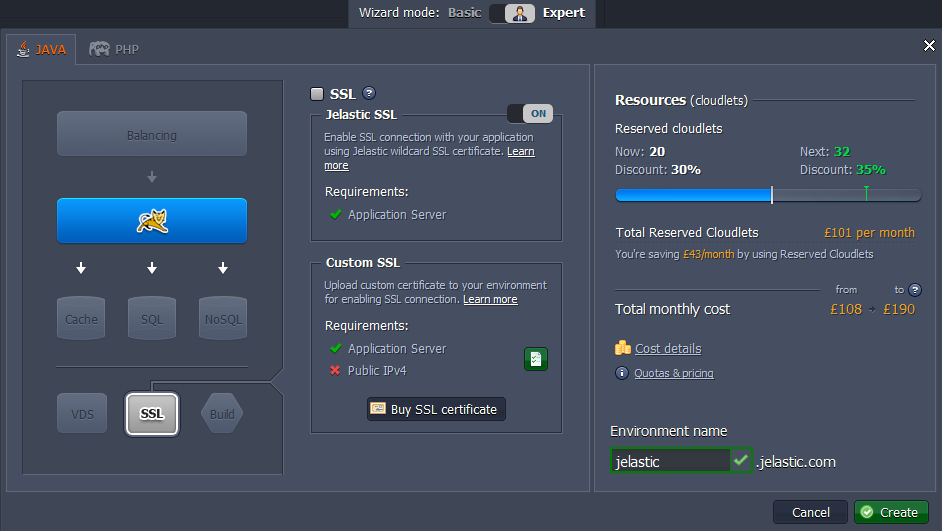
Task: Click the blue filled portion of cloudlets bar
Action: click(x=693, y=195)
